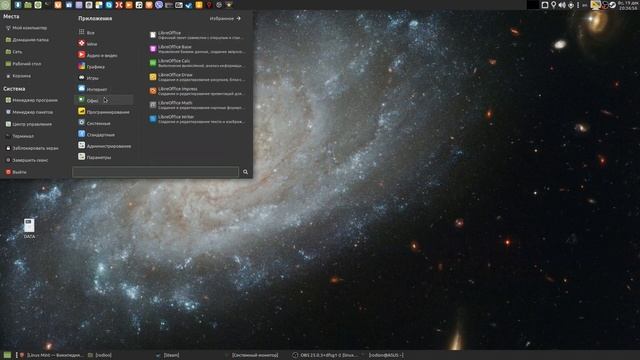Image resolution: width=640 pixels, height=360 pixels.
Task: Switch to the OBS window in taskbar
Action: pyautogui.click(x=325, y=355)
